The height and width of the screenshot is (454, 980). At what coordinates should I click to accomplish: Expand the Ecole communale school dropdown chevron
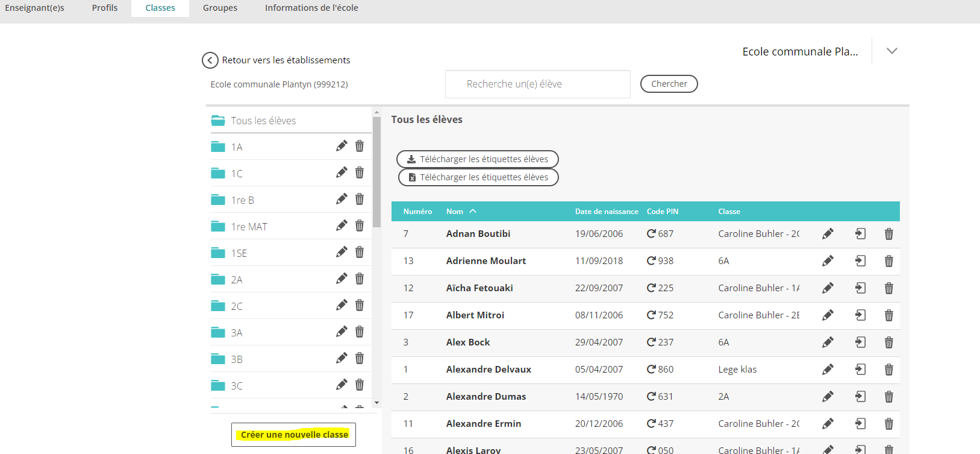coord(892,51)
